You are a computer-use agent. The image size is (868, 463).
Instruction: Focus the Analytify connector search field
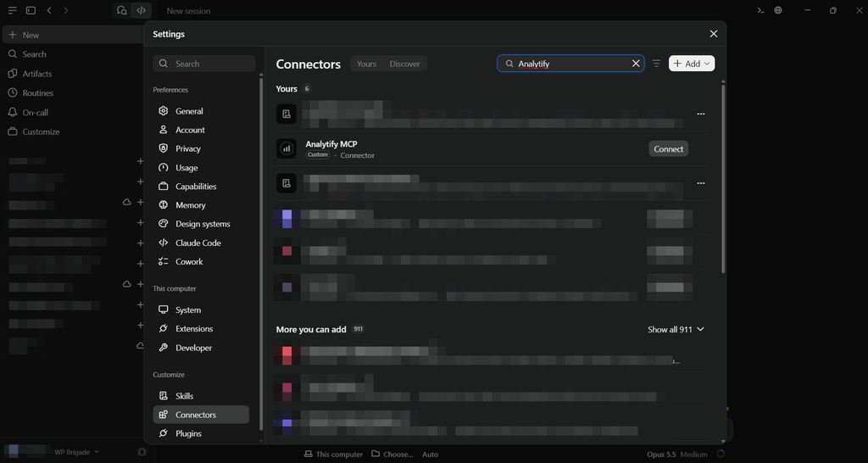pos(570,64)
